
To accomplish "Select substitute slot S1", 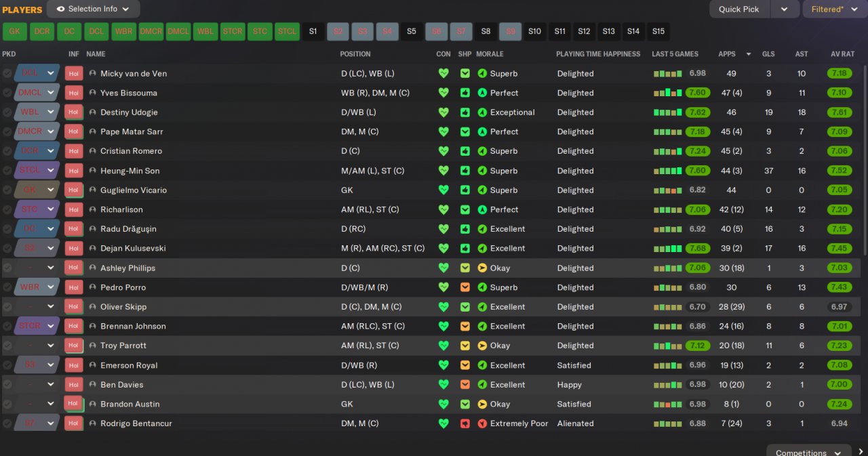I will click(x=313, y=31).
